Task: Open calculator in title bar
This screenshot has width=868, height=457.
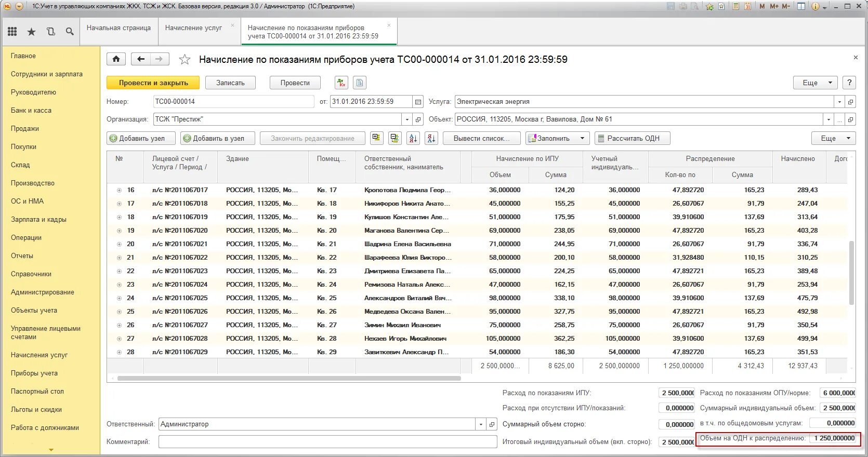Action: click(736, 6)
